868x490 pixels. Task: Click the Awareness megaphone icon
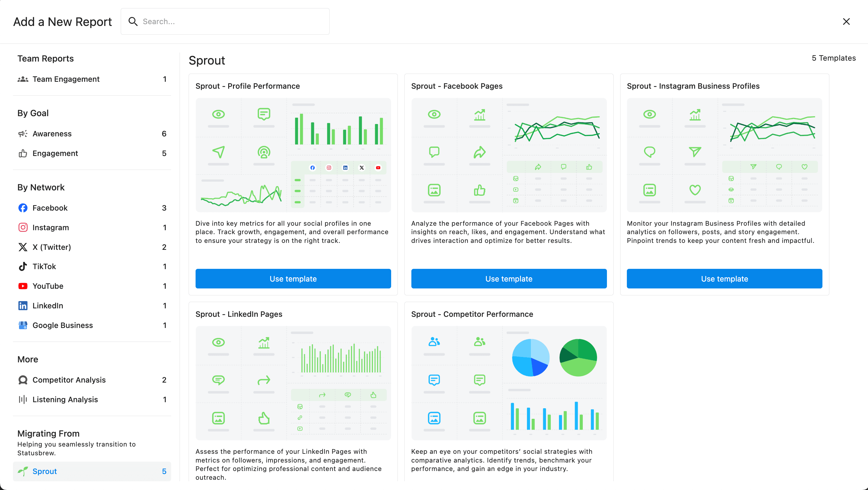[x=23, y=133]
